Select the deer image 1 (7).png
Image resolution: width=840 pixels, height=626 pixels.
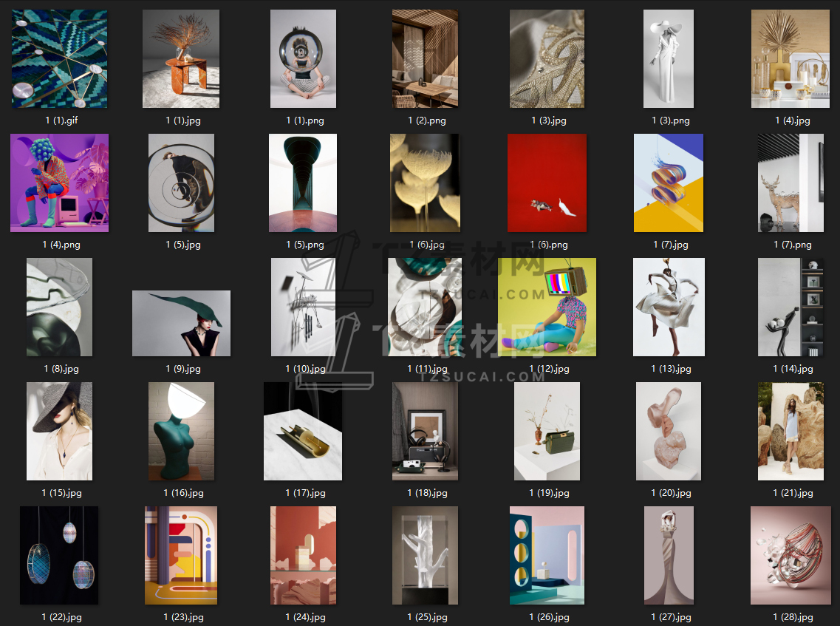(791, 183)
